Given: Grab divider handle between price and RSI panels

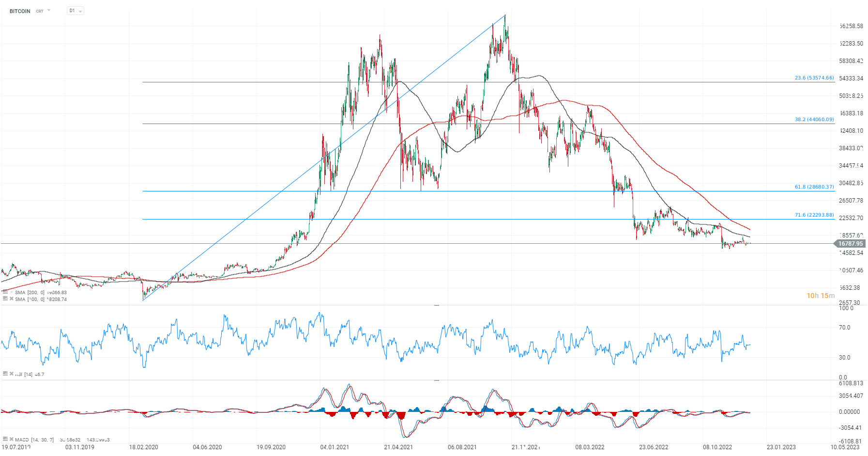Looking at the screenshot, I should click(x=436, y=305).
